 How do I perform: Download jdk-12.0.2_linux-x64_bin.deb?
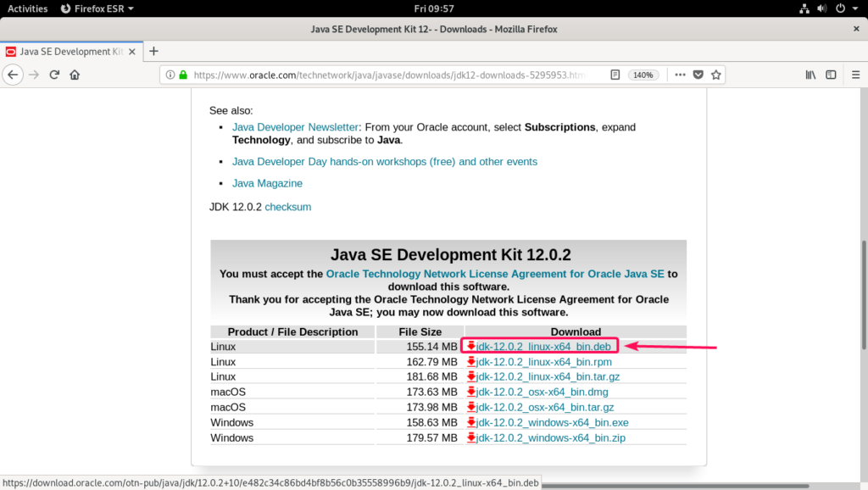[x=543, y=346]
